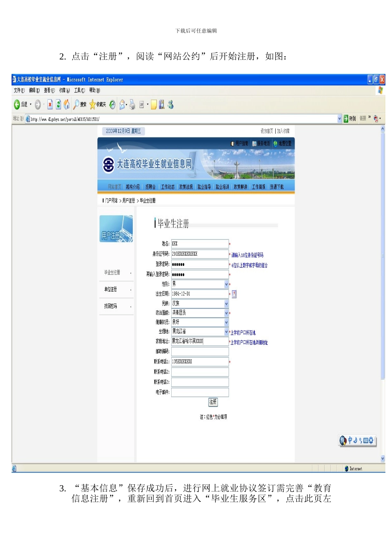The image size is (392, 555).
Task: Open the Search (搜索) toolbar button
Action: 80,104
